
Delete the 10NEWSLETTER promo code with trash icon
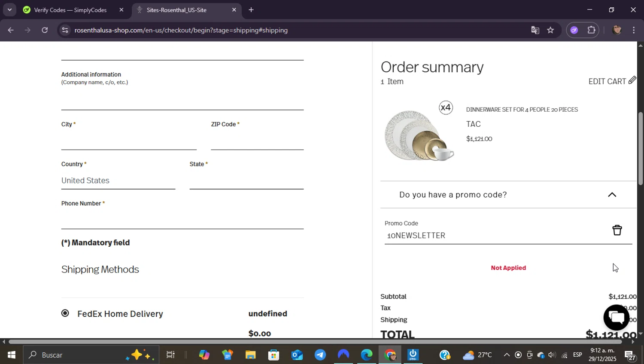pos(617,230)
